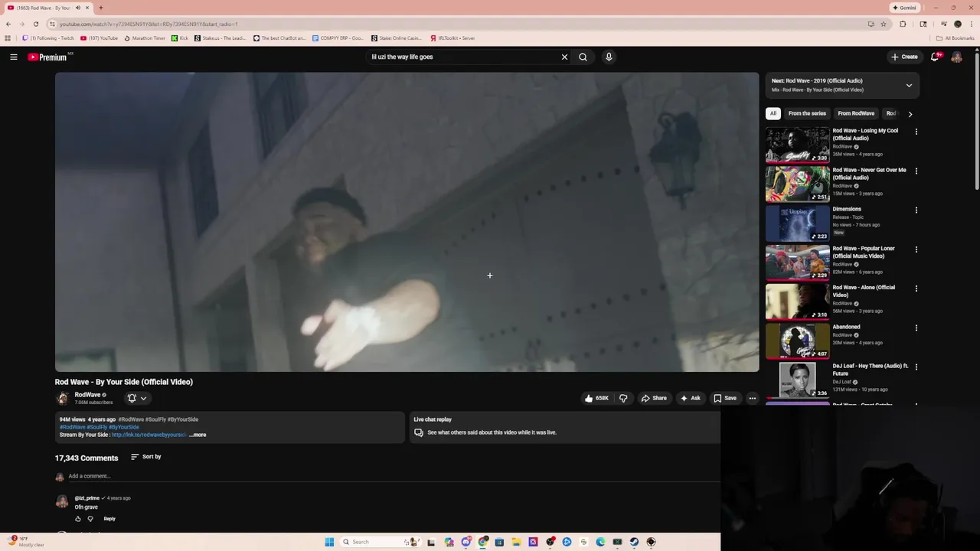980x551 pixels.
Task: Open DeJ Loaf - Hey There title
Action: (871, 370)
